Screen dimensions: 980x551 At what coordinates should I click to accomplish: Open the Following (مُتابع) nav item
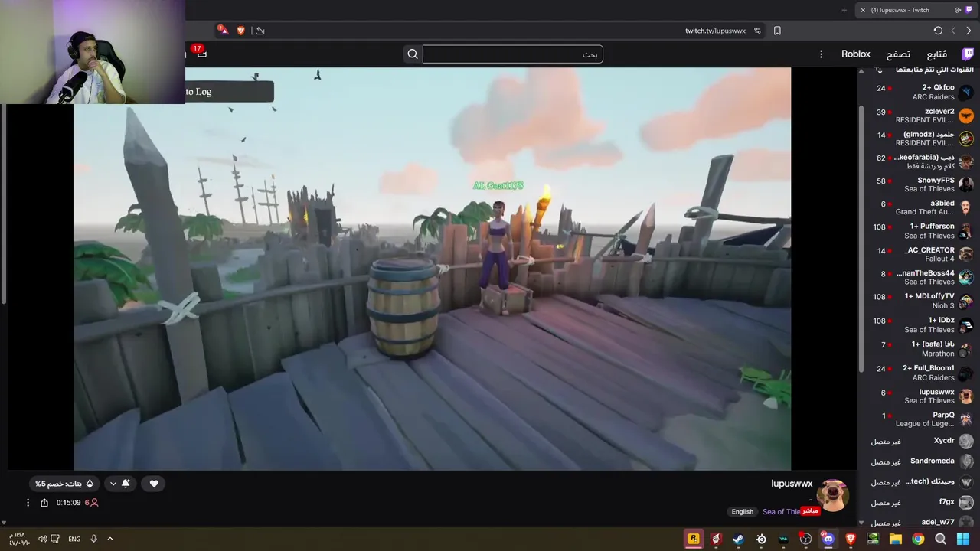click(937, 54)
